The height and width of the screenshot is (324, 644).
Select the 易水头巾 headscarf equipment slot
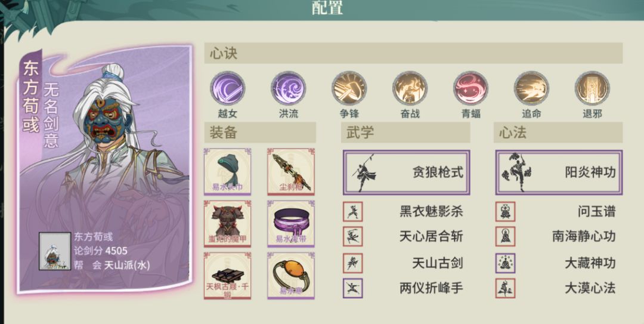pos(228,171)
